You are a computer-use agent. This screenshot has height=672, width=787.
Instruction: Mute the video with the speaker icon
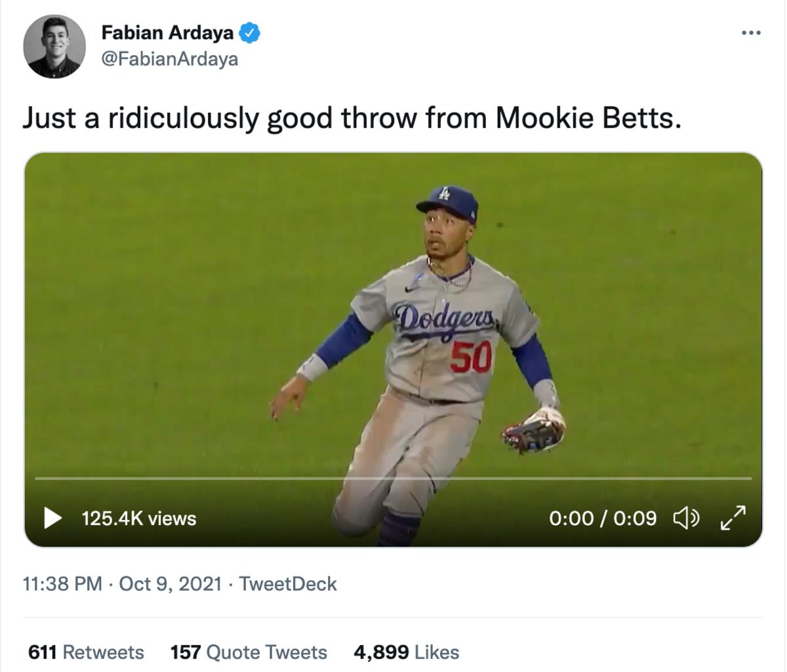pos(686,518)
